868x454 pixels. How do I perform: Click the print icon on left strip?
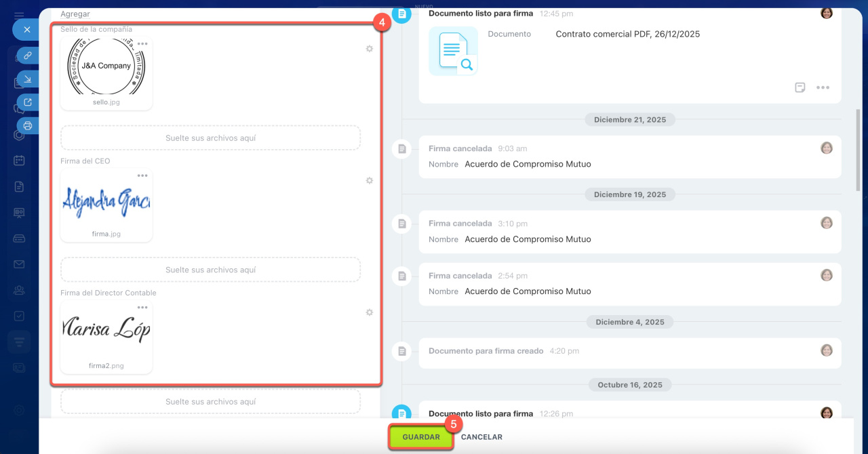coord(27,125)
